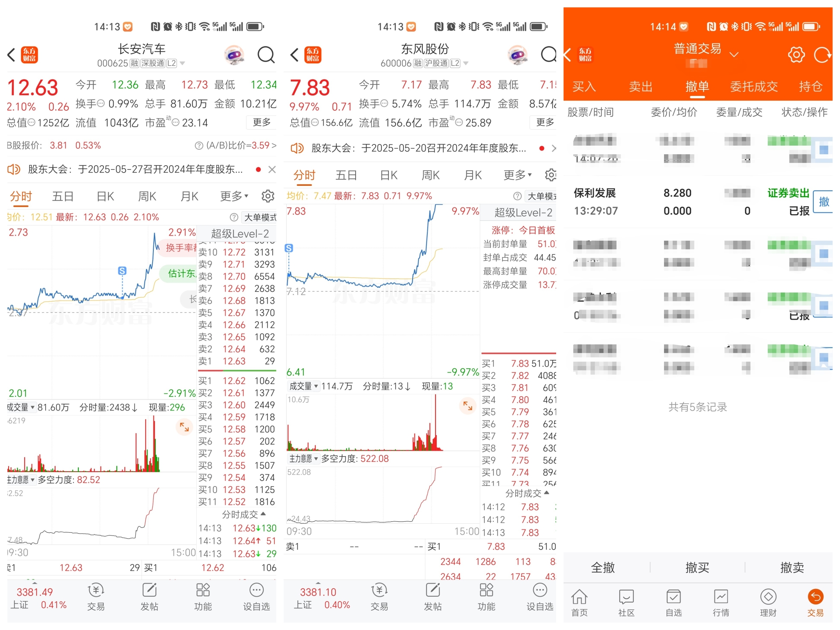Viewport: 840px width, 630px height.
Task: Open 交易 in trading app nav
Action: [815, 603]
